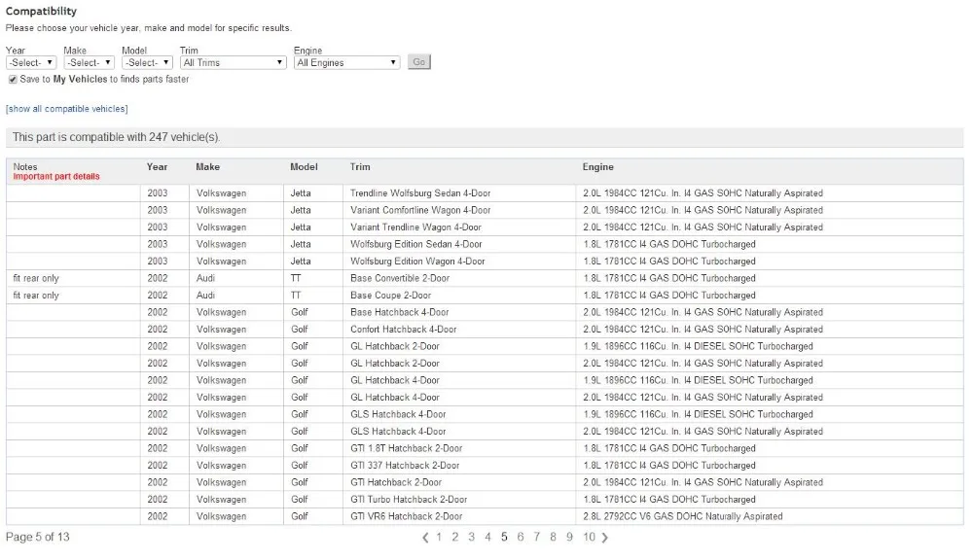Go to page 3
The image size is (973, 560).
point(472,537)
